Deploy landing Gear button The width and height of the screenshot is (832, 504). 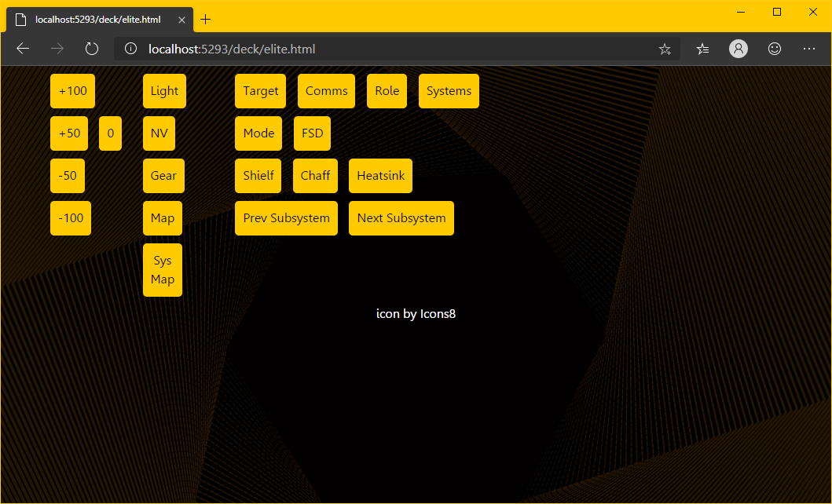pyautogui.click(x=163, y=176)
